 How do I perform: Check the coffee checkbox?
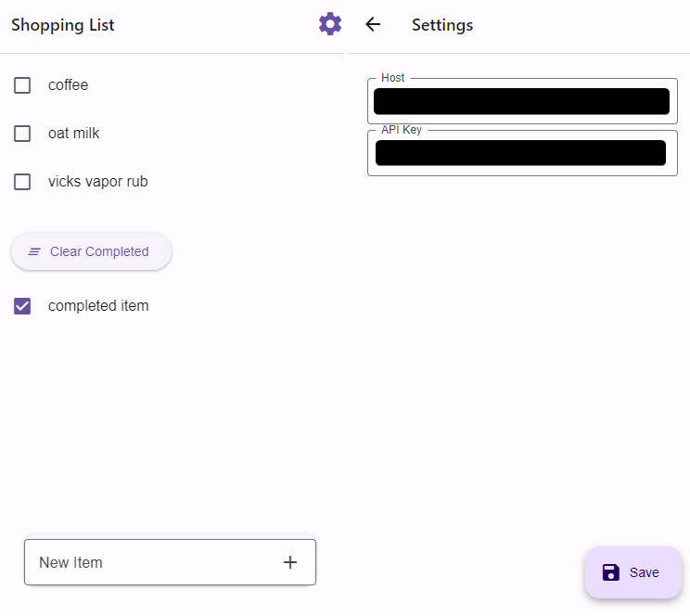pos(22,85)
